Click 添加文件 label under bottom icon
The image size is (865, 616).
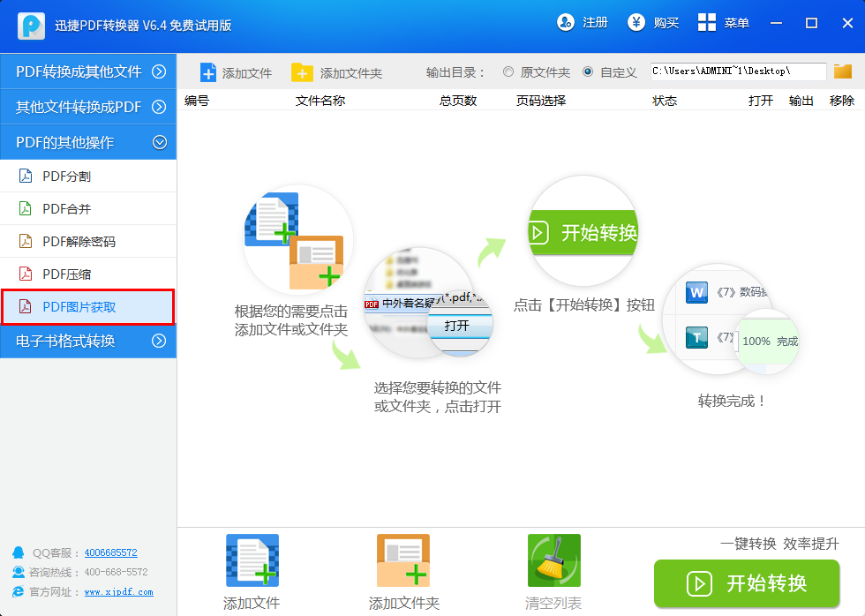tap(252, 604)
